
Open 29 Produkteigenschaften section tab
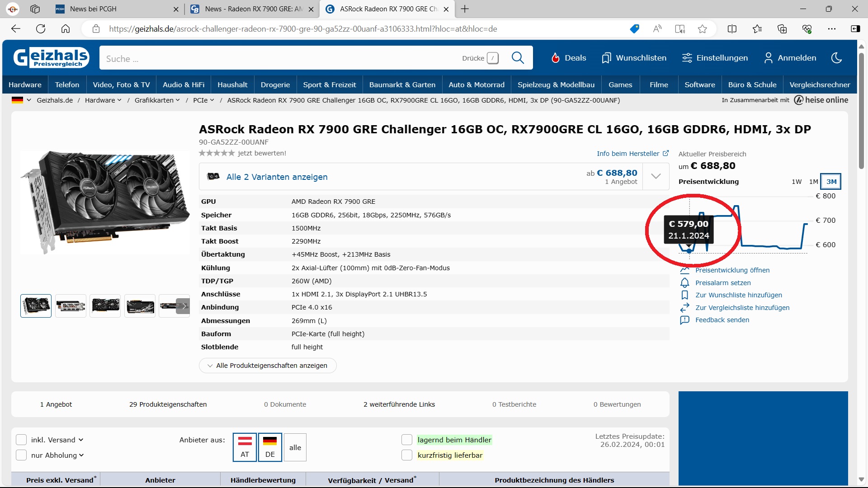pos(168,404)
